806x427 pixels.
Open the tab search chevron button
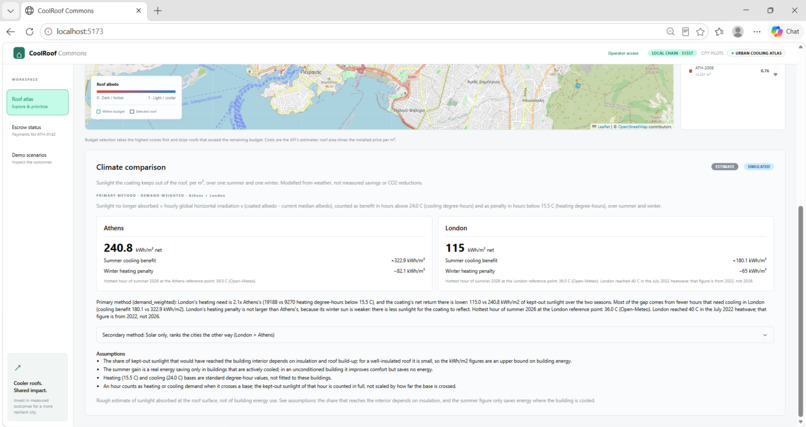tap(10, 10)
